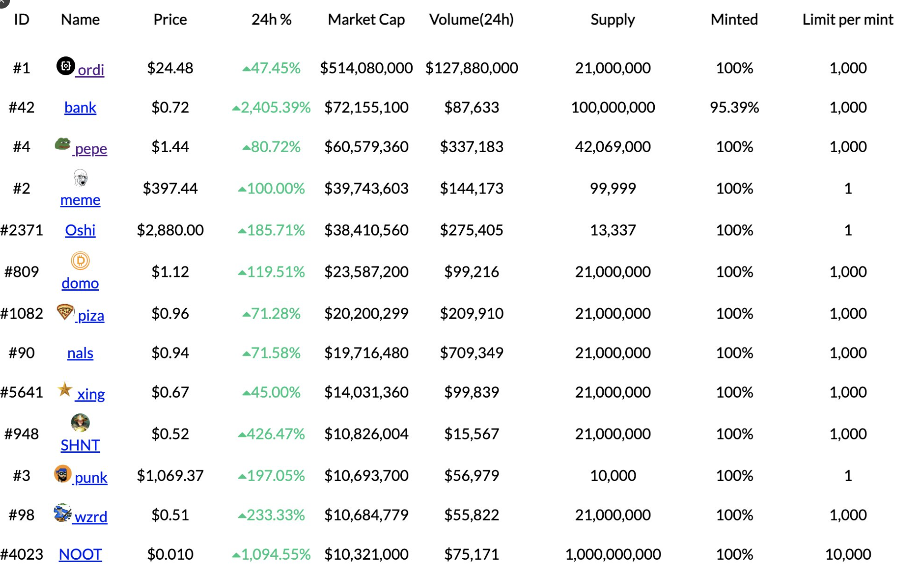The height and width of the screenshot is (573, 924).
Task: Click the punk character icon
Action: [62, 474]
